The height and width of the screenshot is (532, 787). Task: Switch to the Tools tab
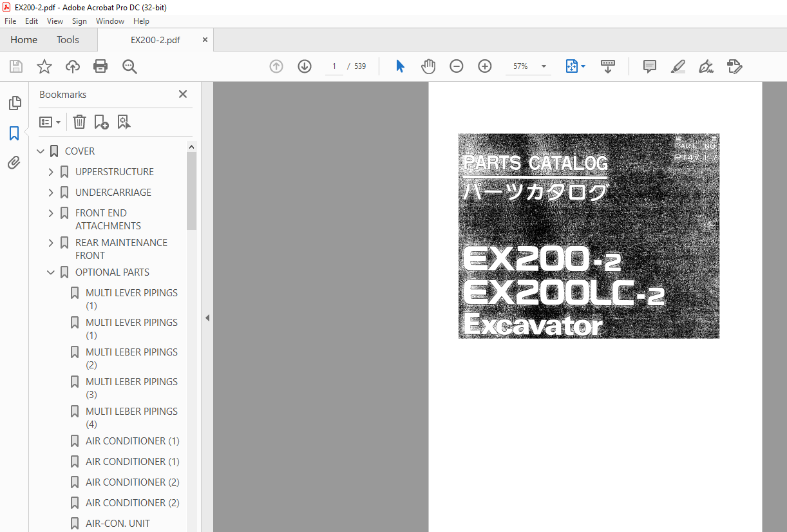tap(68, 40)
